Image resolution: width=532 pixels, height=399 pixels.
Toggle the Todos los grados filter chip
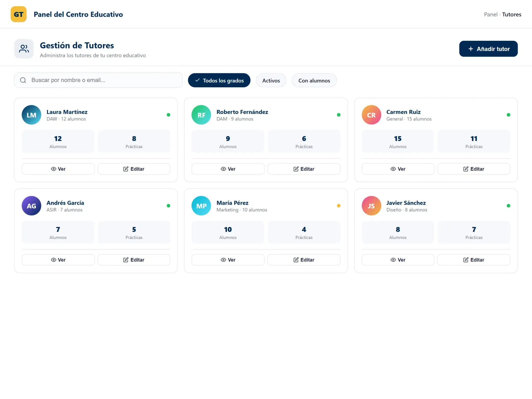pyautogui.click(x=219, y=81)
